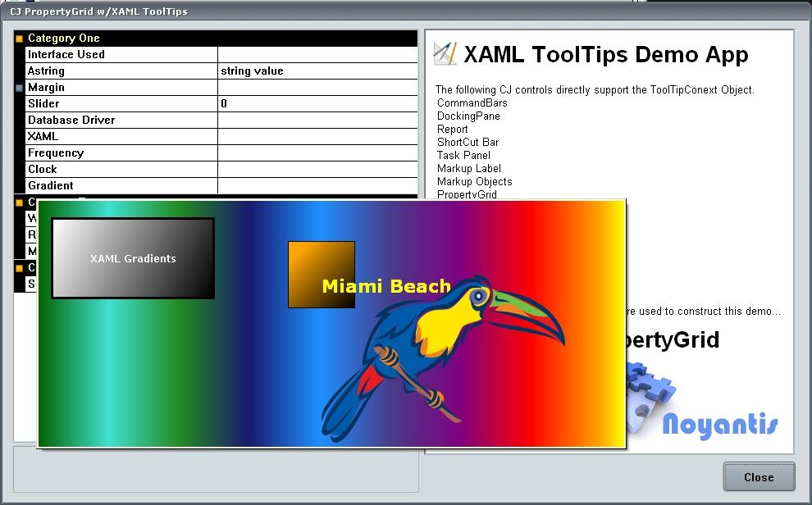Expand the Margin property
The width and height of the screenshot is (812, 505).
(20, 88)
